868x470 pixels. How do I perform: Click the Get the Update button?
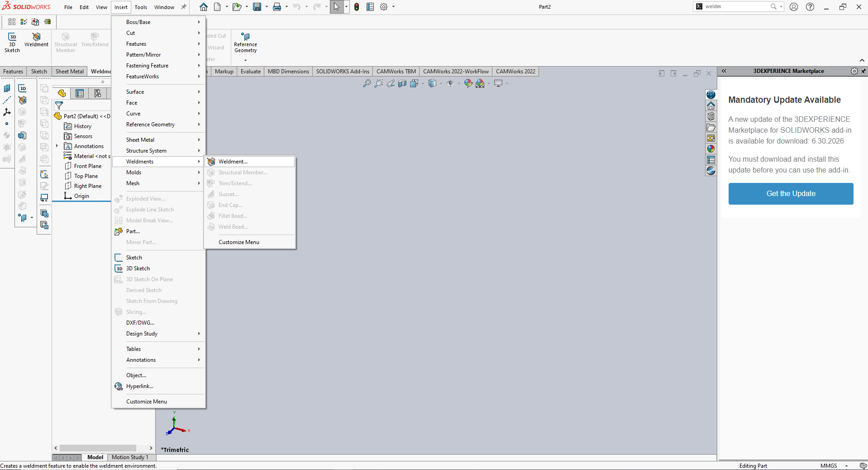(x=790, y=194)
